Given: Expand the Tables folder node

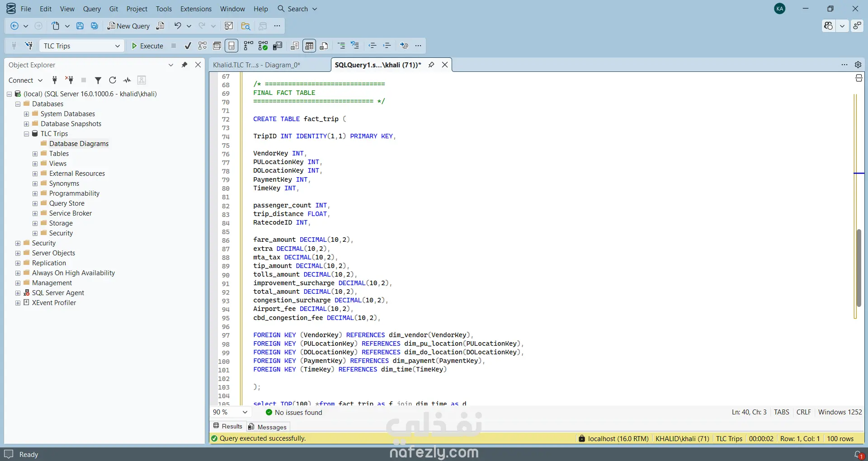Looking at the screenshot, I should [35, 154].
